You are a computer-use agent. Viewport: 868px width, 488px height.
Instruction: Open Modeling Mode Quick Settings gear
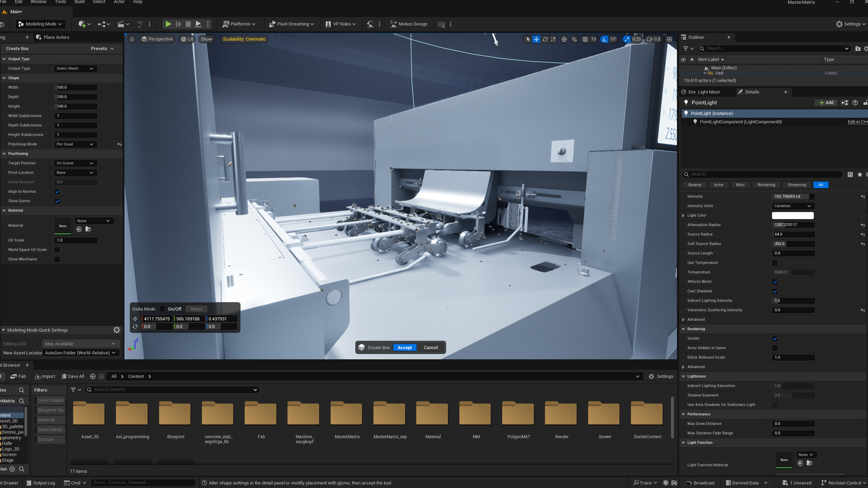(x=117, y=330)
